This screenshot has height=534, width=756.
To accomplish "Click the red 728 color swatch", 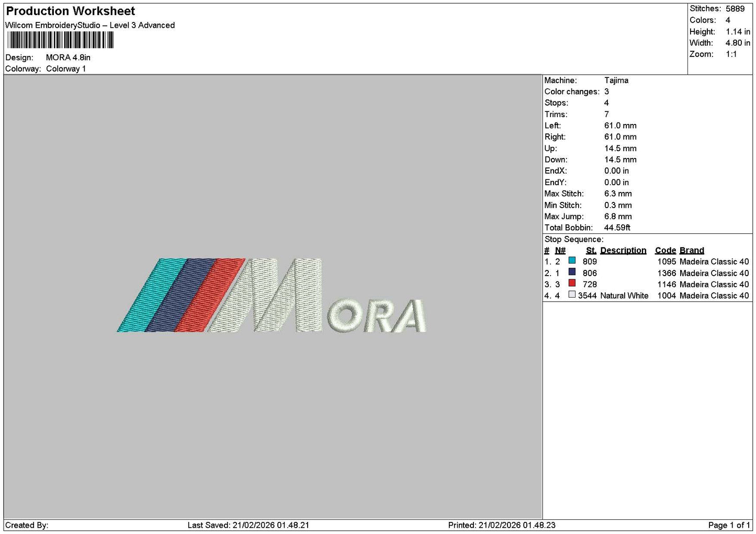I will point(572,283).
